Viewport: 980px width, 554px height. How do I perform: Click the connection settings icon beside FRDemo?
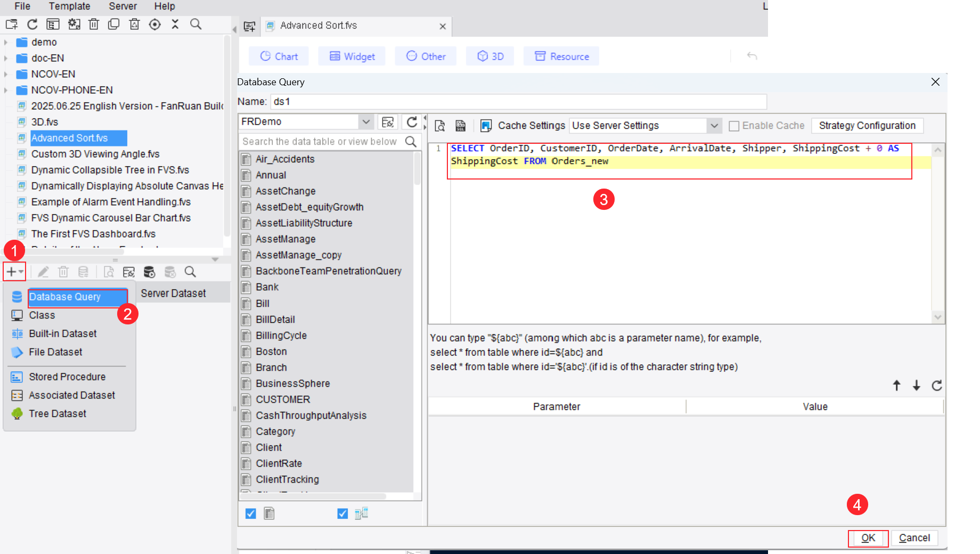pos(388,122)
